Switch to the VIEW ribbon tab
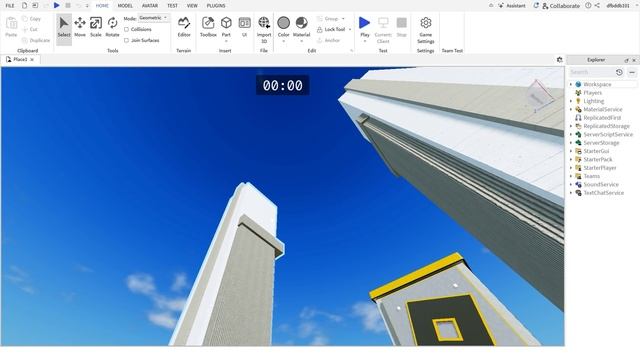Screen dimensions: 640x360 [192, 6]
